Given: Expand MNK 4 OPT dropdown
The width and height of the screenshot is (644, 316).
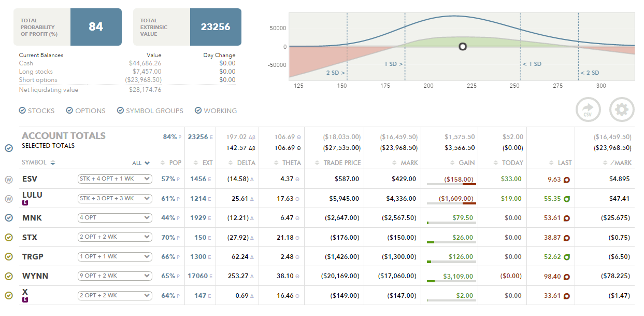Looking at the screenshot, I should coord(115,218).
